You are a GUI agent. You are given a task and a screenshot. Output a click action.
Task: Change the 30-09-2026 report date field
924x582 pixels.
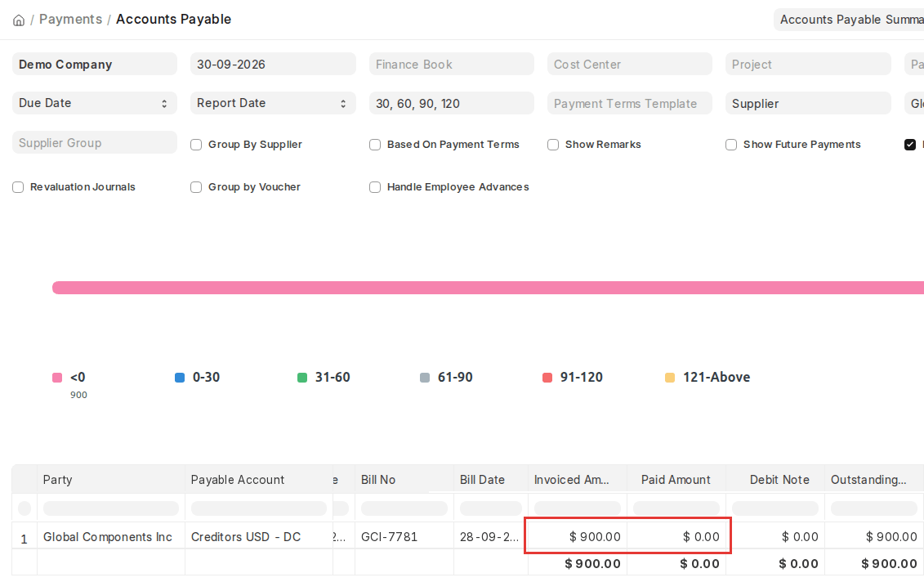(x=273, y=65)
